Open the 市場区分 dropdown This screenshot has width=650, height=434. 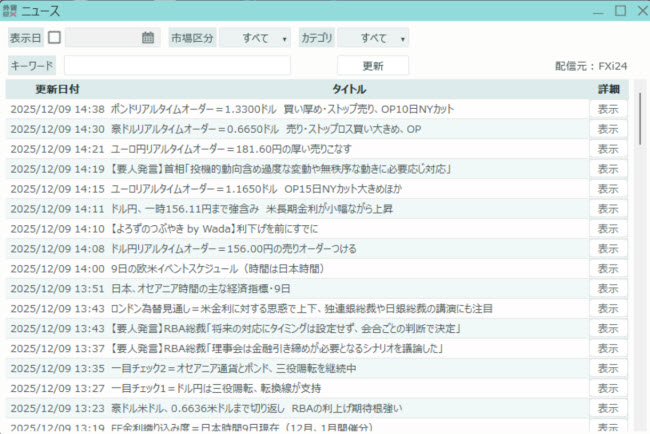point(255,38)
